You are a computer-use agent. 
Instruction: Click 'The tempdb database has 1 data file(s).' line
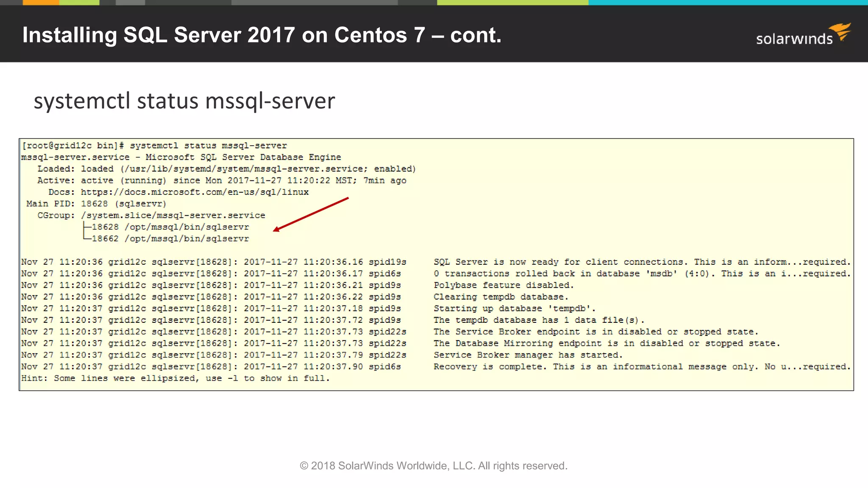[x=539, y=320]
